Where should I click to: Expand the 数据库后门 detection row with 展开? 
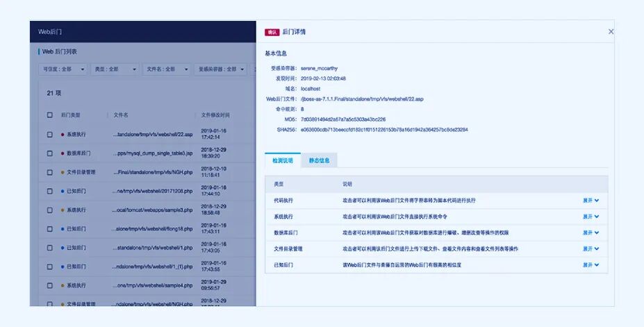pyautogui.click(x=591, y=233)
